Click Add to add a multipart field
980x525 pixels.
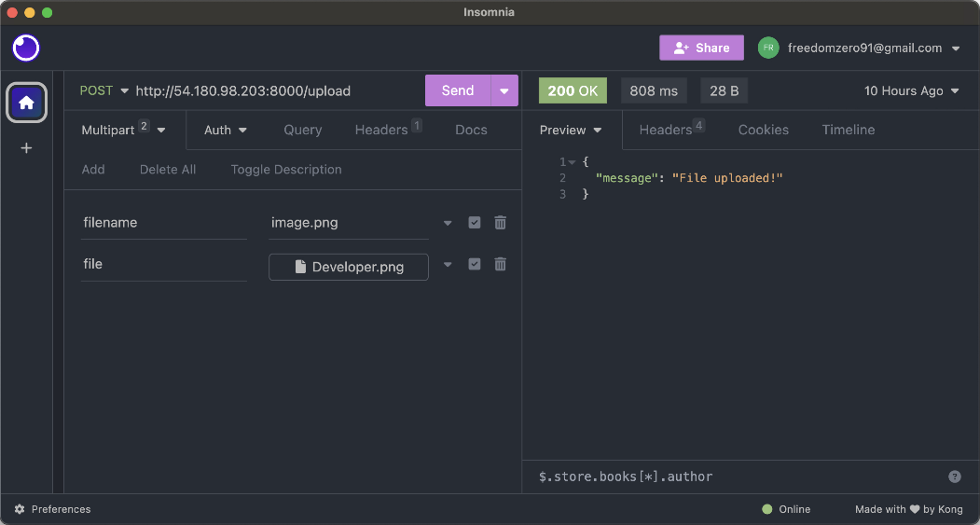93,170
